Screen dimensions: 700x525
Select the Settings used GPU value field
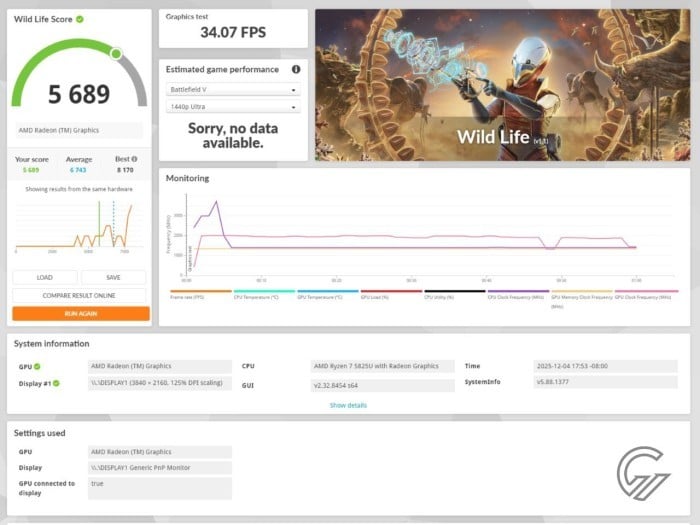pyautogui.click(x=160, y=452)
